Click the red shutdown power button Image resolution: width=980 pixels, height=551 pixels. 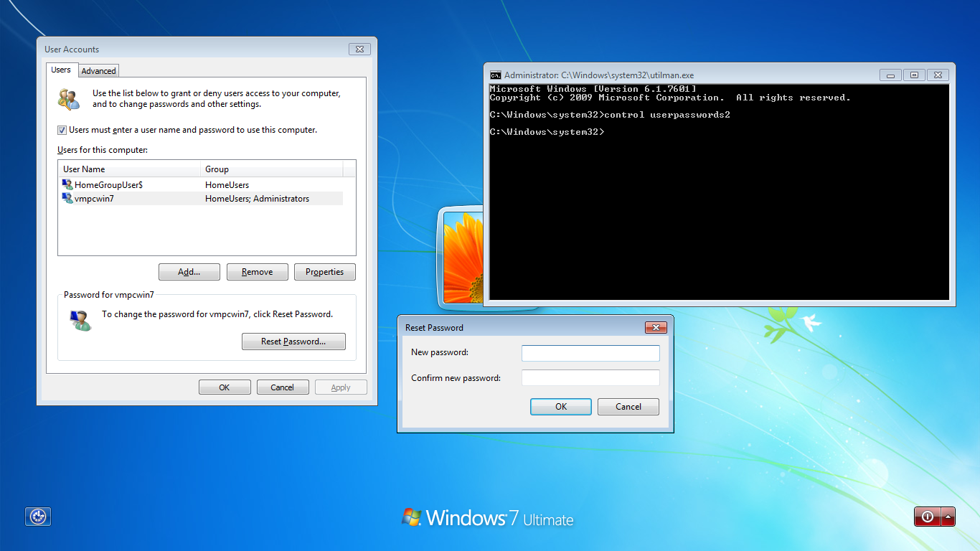(928, 517)
